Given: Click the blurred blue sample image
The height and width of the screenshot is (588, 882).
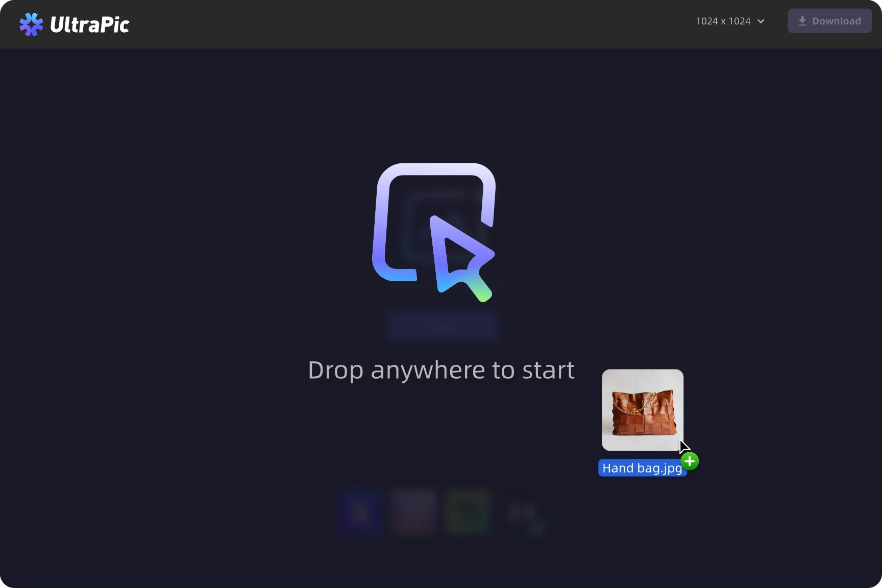Looking at the screenshot, I should 360,512.
